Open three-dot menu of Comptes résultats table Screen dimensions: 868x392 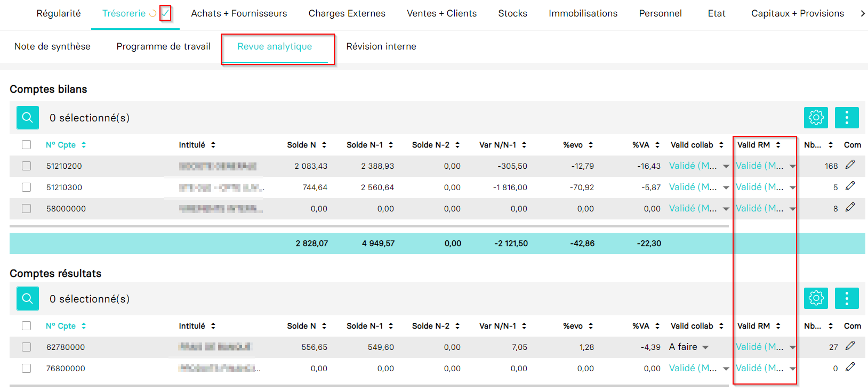847,298
